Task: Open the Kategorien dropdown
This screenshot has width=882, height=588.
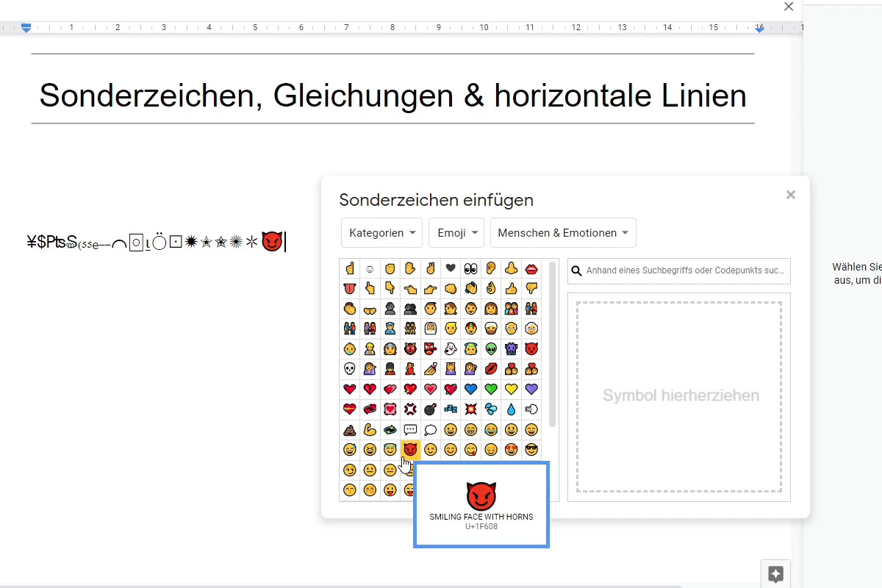Action: point(381,232)
